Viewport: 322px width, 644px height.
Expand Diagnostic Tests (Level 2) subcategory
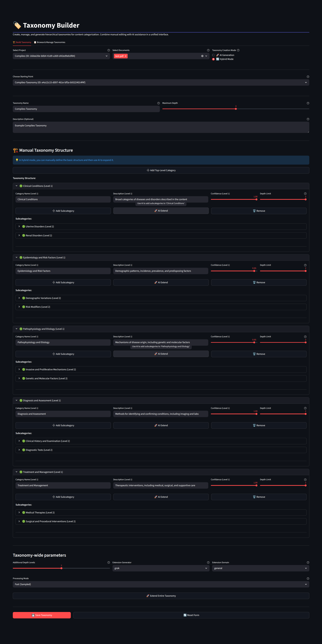(161, 450)
